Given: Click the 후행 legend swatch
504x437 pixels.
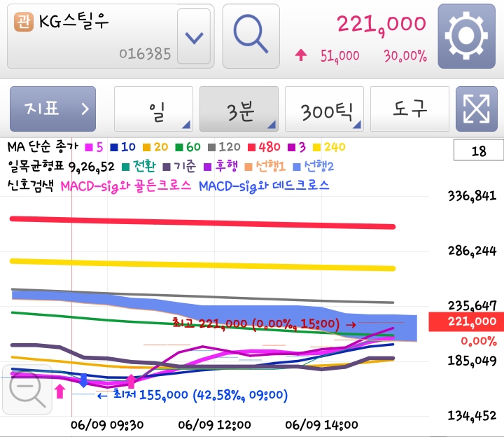Looking at the screenshot, I should [208, 167].
